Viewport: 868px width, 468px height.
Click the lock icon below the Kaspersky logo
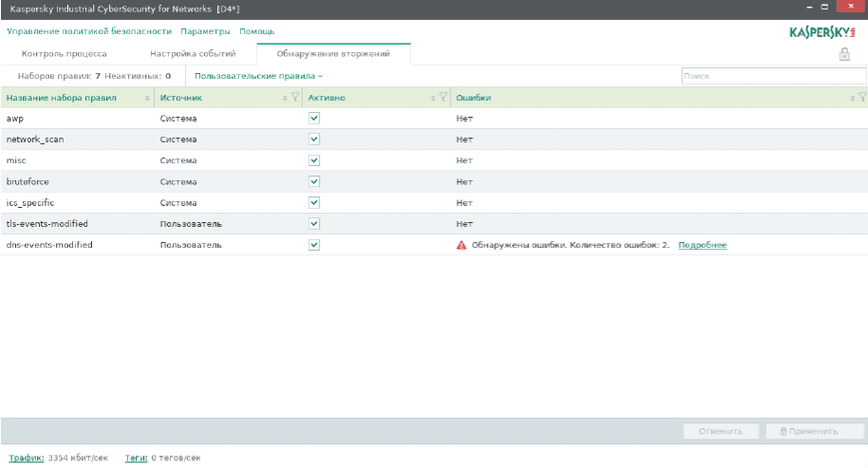(x=843, y=54)
